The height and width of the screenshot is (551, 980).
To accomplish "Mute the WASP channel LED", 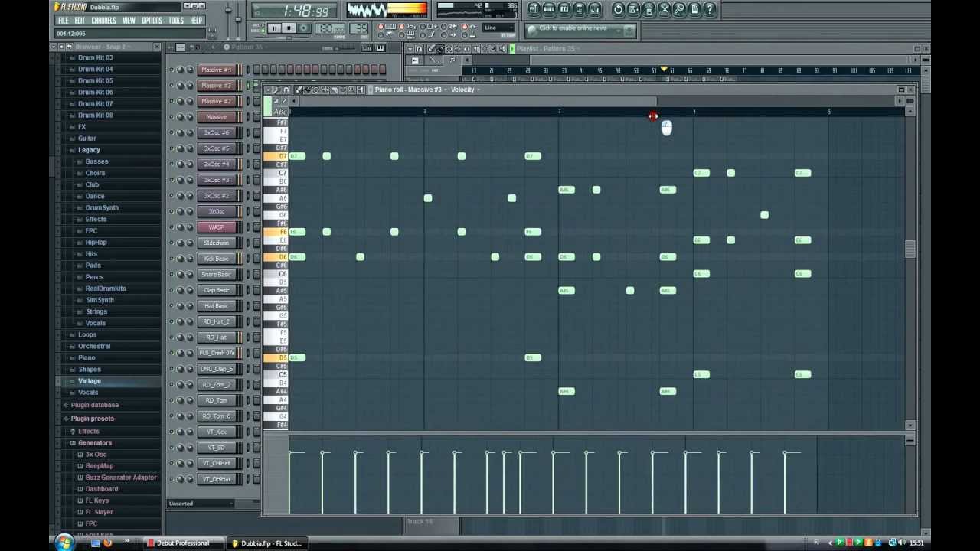I will click(171, 227).
